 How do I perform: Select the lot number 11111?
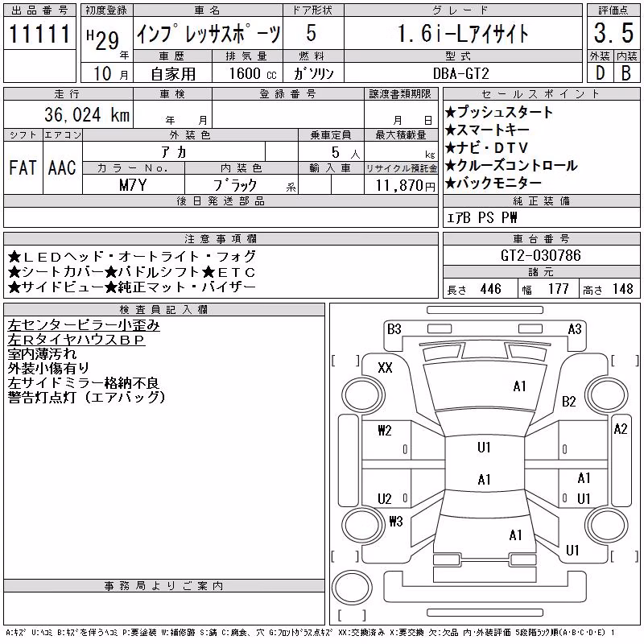[x=39, y=33]
